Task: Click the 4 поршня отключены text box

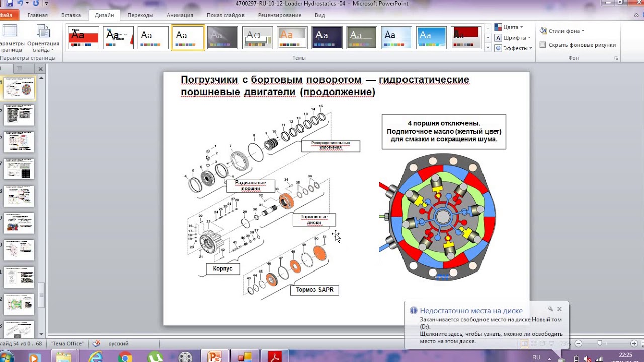Action: pos(444,132)
